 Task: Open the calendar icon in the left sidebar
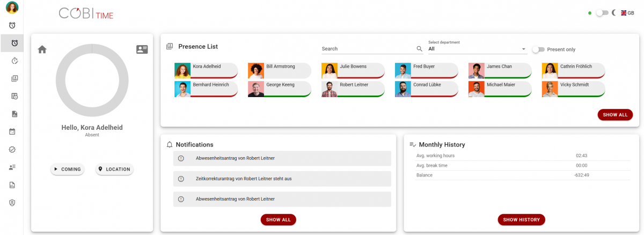point(12,131)
